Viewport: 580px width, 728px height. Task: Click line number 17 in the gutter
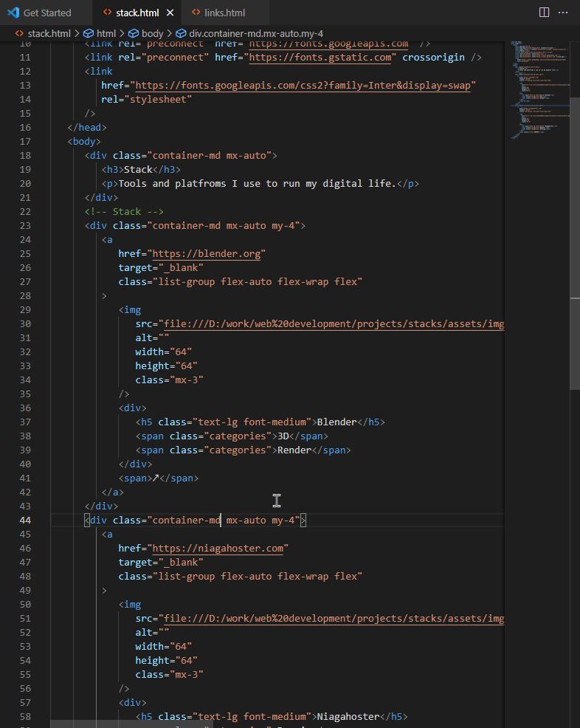tap(25, 142)
